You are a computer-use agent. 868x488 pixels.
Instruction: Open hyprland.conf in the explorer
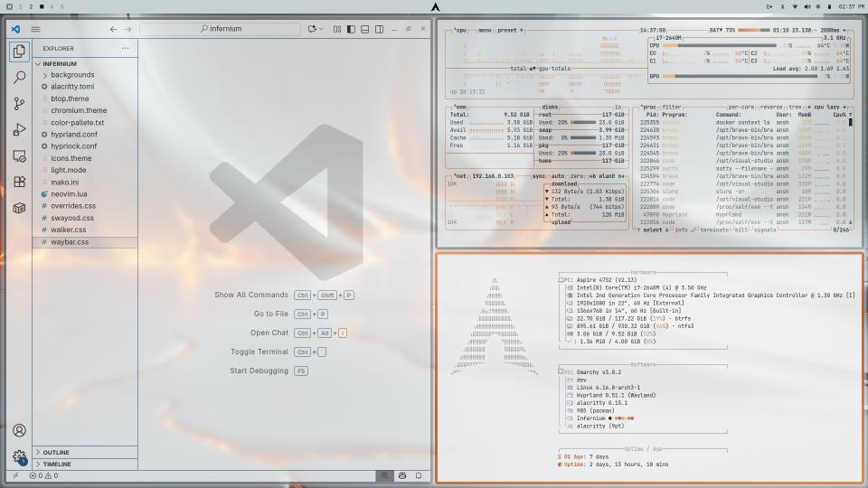pos(74,134)
